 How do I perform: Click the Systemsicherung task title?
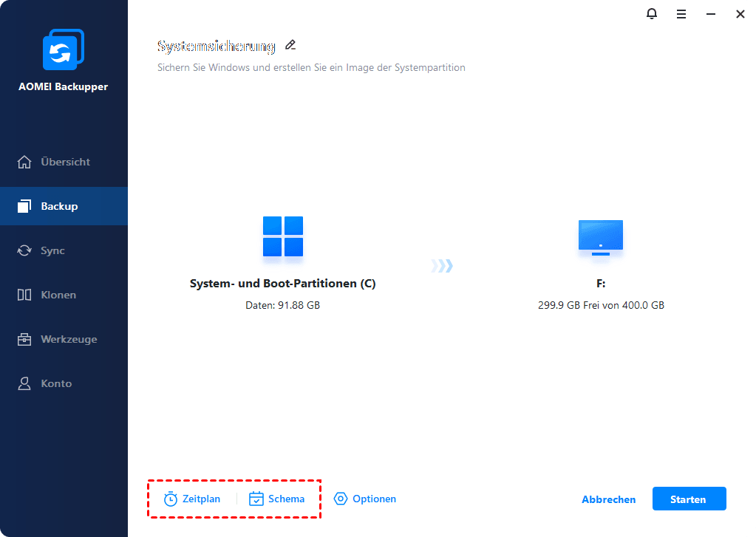coord(216,47)
